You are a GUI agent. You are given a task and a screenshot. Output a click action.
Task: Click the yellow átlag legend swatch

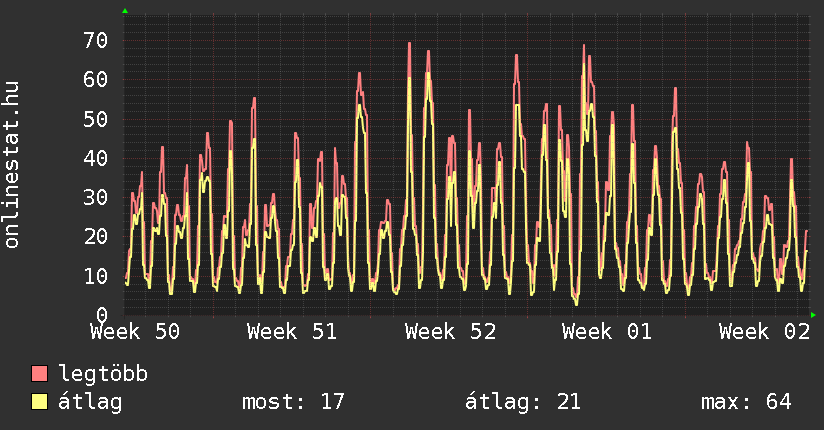40,402
